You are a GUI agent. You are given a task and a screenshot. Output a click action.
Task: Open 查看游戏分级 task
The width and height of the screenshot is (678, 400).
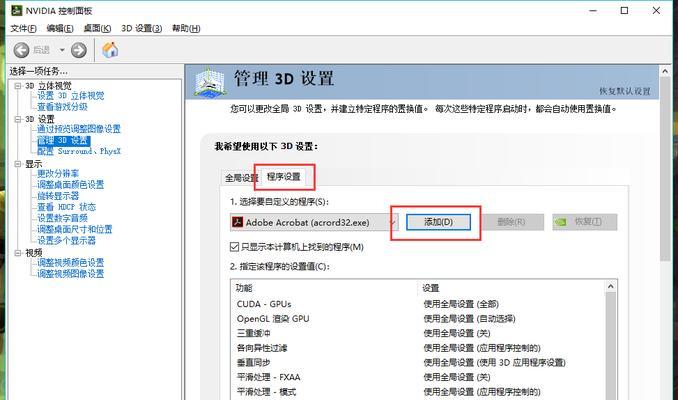[62, 107]
